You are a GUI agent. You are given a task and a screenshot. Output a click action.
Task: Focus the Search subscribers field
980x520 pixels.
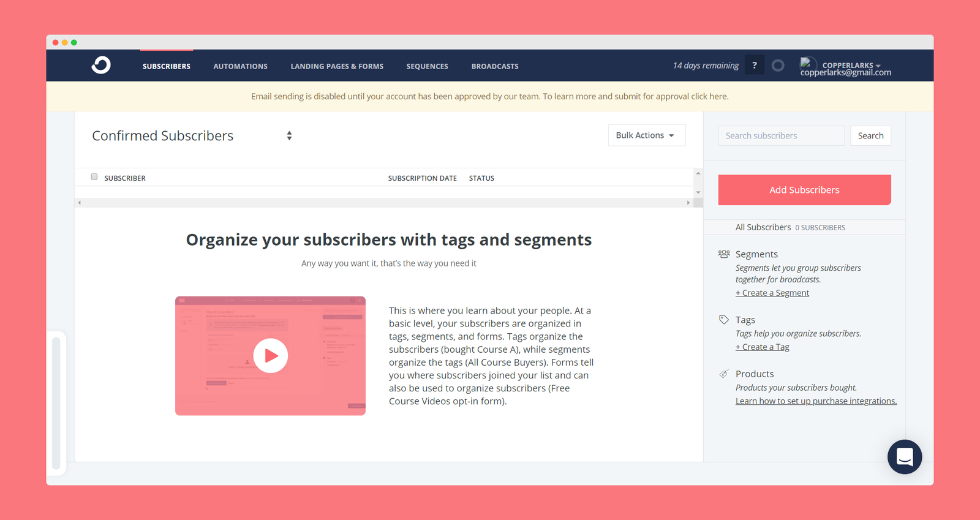click(x=782, y=136)
